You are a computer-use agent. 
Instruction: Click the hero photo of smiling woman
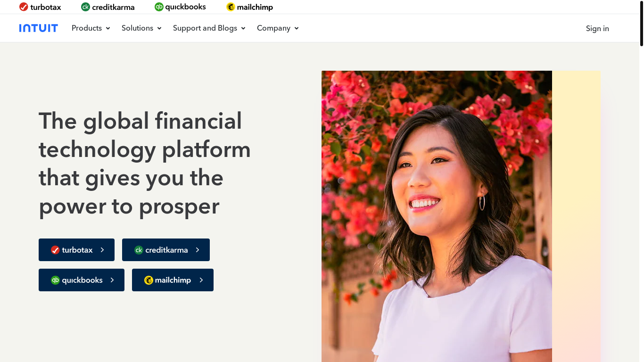(x=437, y=216)
